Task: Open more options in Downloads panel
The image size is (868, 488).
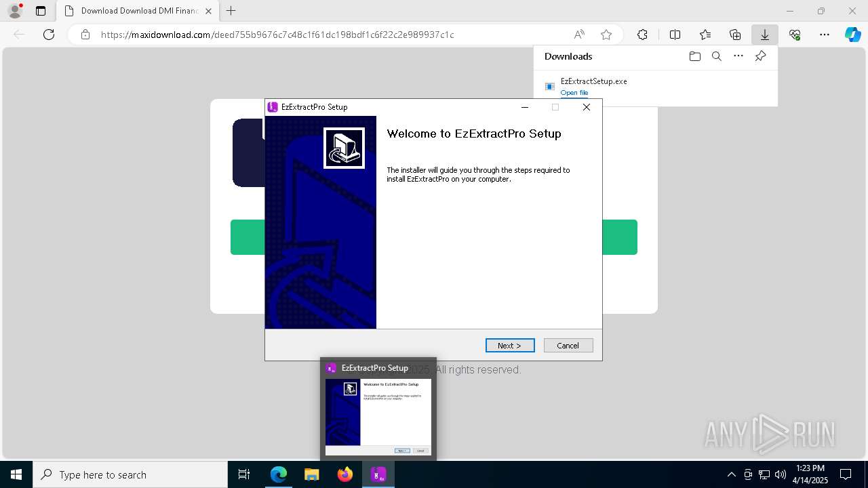Action: (738, 56)
